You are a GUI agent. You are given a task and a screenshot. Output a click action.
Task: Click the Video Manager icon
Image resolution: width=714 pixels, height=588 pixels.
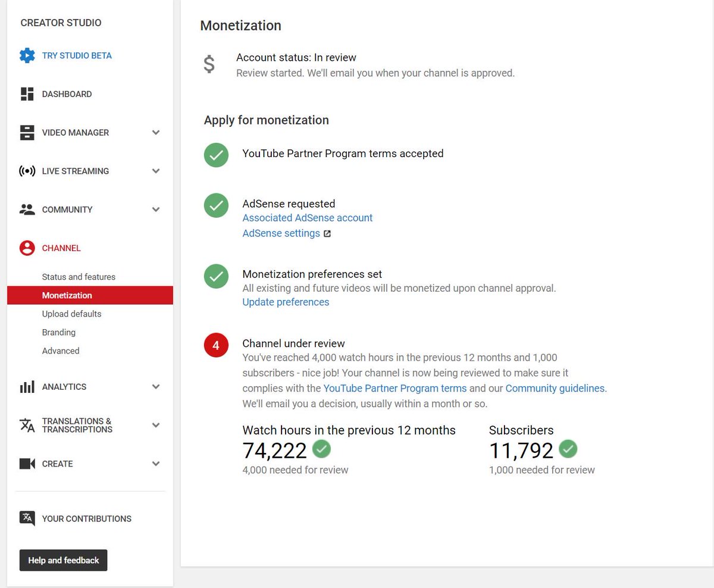click(x=27, y=133)
